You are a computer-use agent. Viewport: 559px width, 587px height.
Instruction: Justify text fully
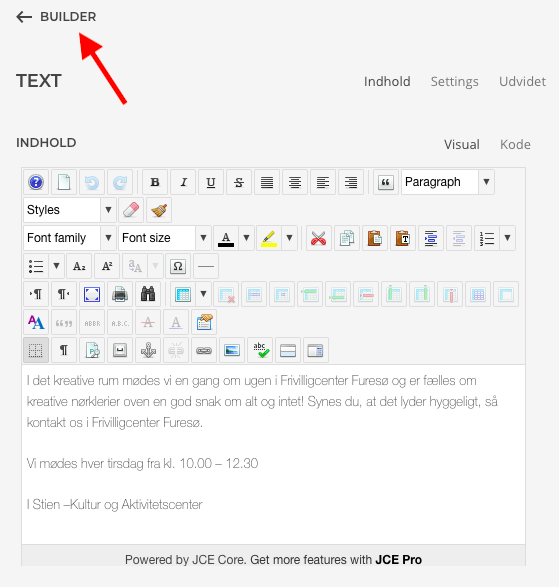coord(267,182)
